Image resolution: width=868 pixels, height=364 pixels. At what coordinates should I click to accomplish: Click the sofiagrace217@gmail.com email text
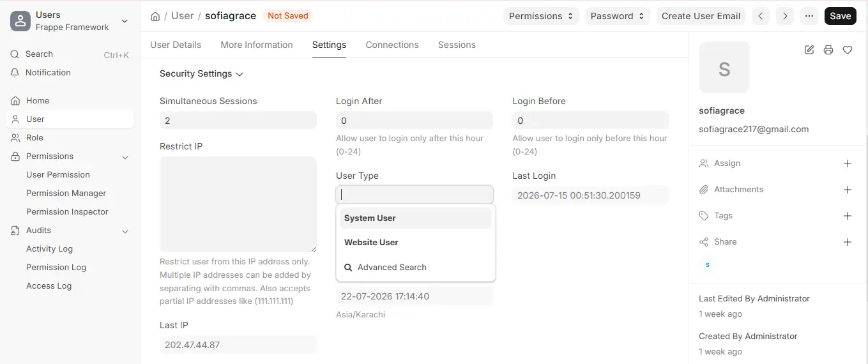754,129
